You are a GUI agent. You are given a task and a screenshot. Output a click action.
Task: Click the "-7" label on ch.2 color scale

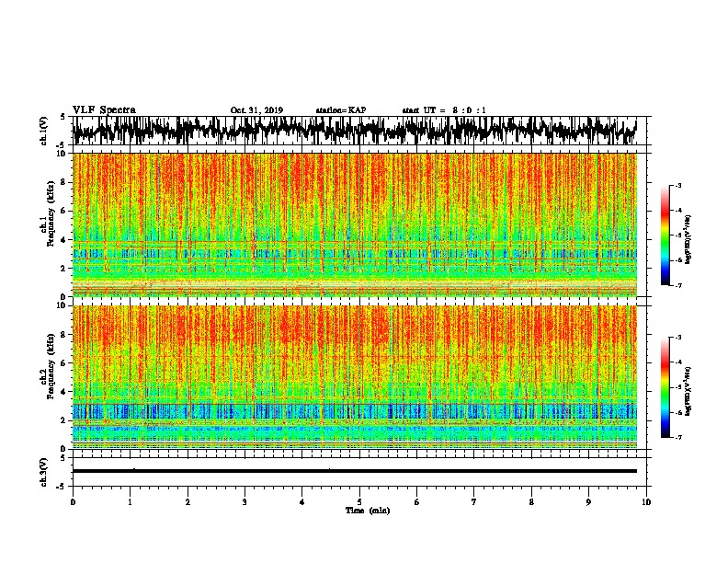coord(677,437)
